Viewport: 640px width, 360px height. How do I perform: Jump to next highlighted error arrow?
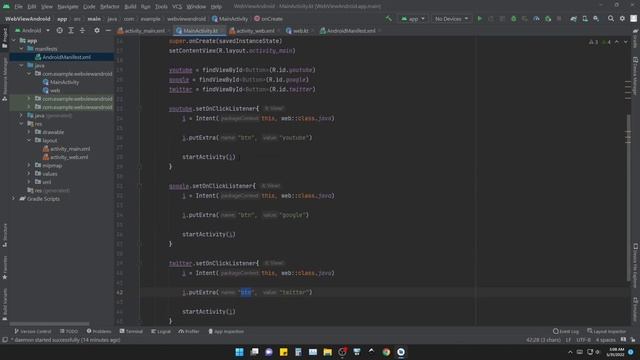coord(625,42)
